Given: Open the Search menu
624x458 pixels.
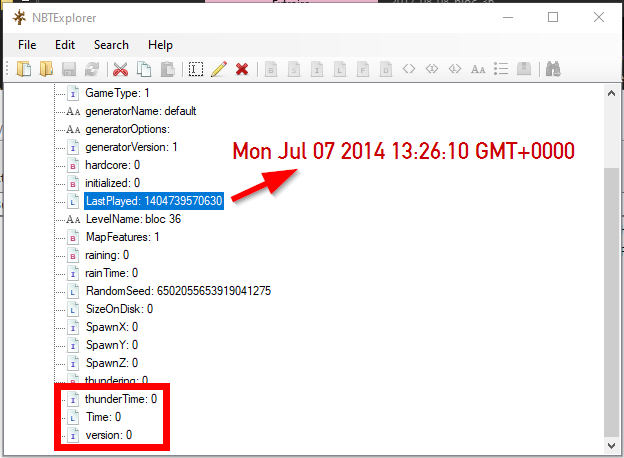Looking at the screenshot, I should [x=111, y=45].
